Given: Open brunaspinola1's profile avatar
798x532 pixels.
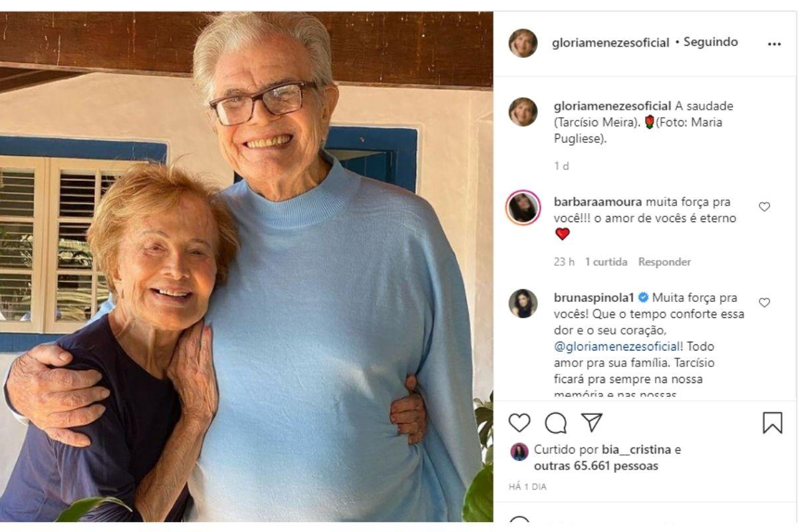Looking at the screenshot, I should [523, 303].
